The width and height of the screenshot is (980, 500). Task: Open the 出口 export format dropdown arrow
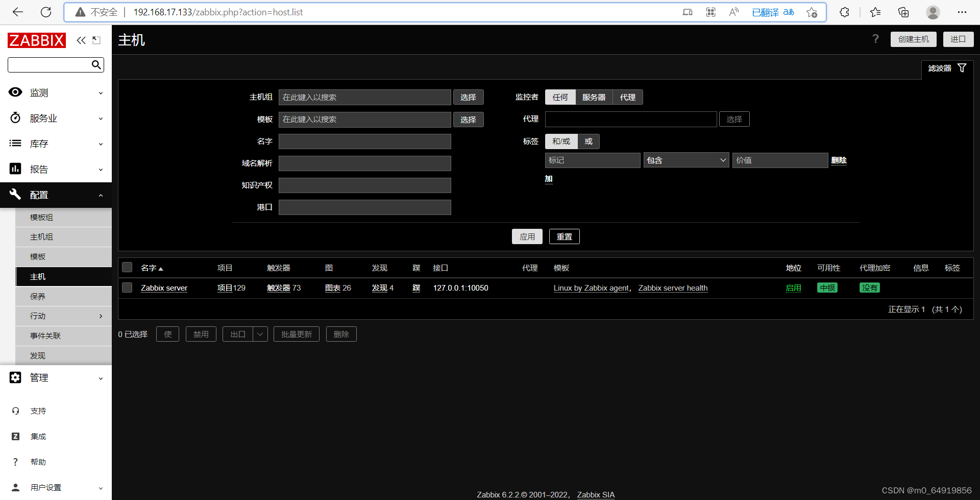pyautogui.click(x=260, y=334)
